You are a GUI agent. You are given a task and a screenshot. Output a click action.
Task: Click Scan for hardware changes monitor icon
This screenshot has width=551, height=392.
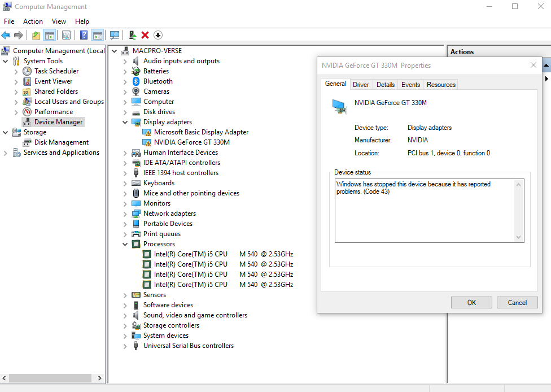pyautogui.click(x=114, y=35)
